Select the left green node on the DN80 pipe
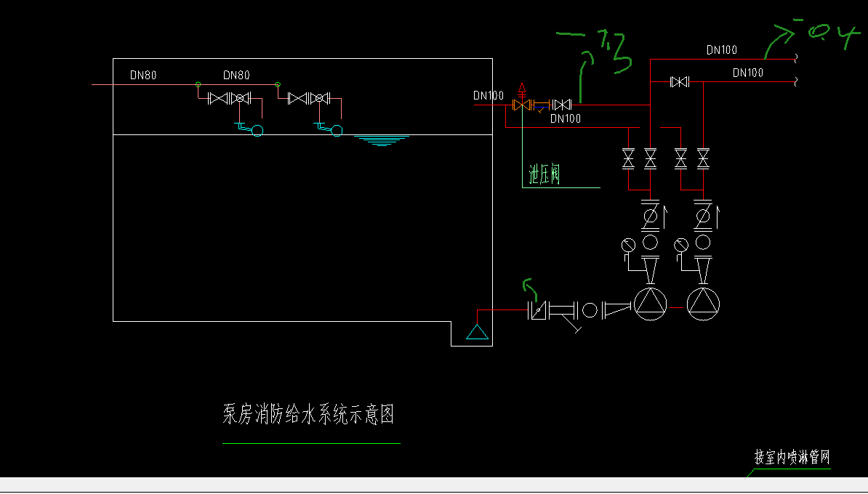This screenshot has height=494, width=868. (x=198, y=84)
